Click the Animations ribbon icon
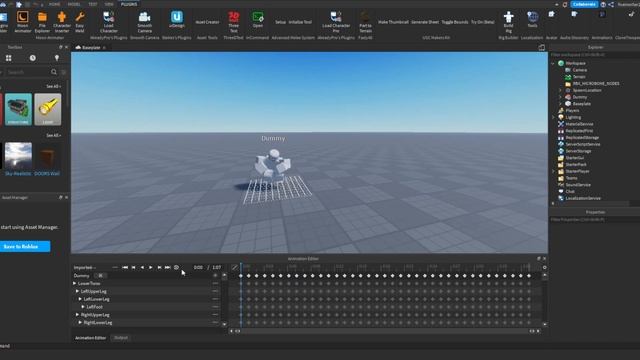640x360 pixels. 602,14
